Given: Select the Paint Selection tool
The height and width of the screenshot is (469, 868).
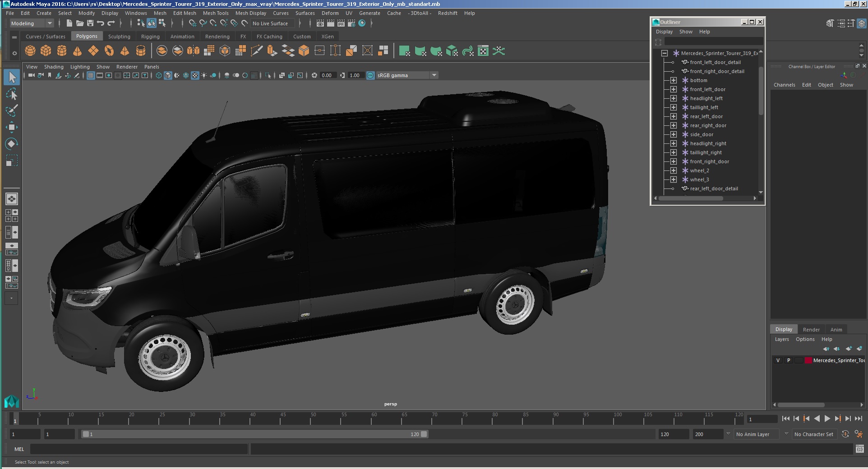Looking at the screenshot, I should (12, 110).
